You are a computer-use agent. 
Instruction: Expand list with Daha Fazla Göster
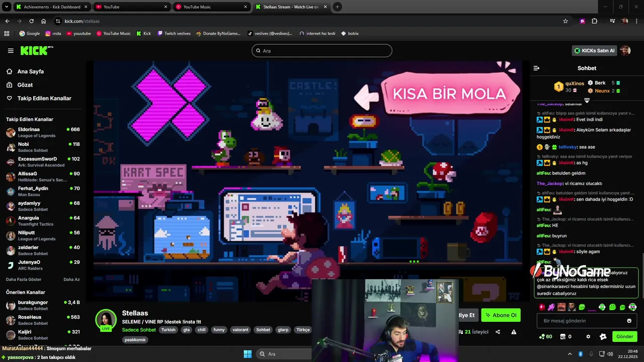click(x=24, y=280)
